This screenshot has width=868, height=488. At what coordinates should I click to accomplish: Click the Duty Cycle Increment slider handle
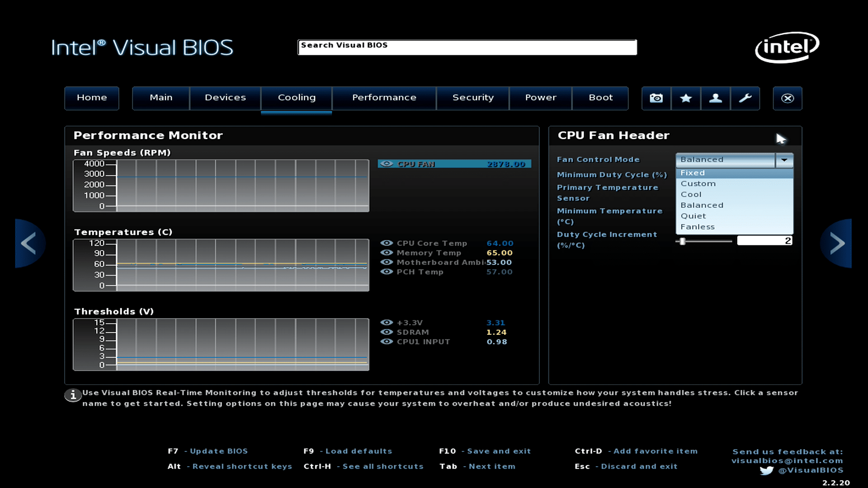coord(683,241)
